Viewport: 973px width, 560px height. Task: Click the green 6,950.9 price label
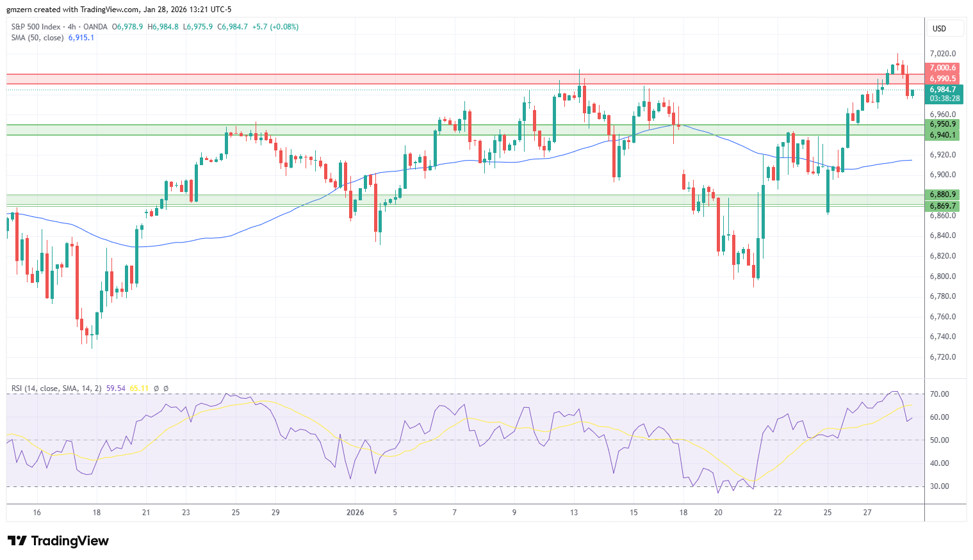pos(943,124)
